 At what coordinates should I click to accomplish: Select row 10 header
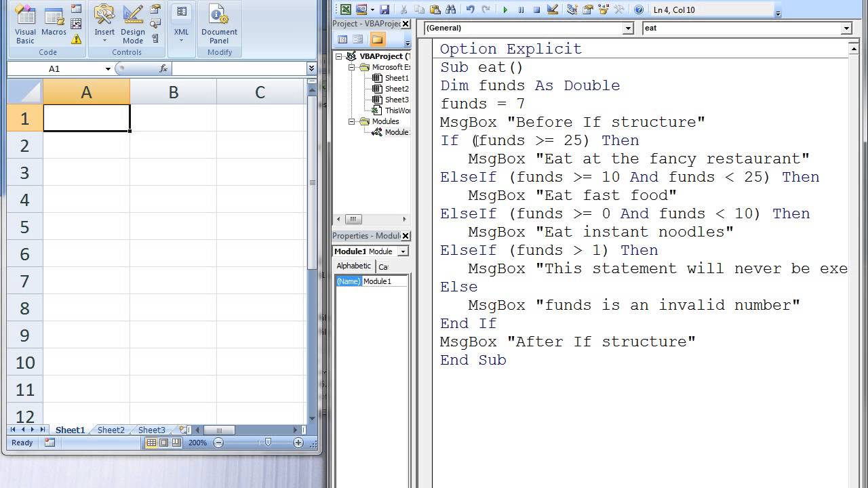pos(25,363)
